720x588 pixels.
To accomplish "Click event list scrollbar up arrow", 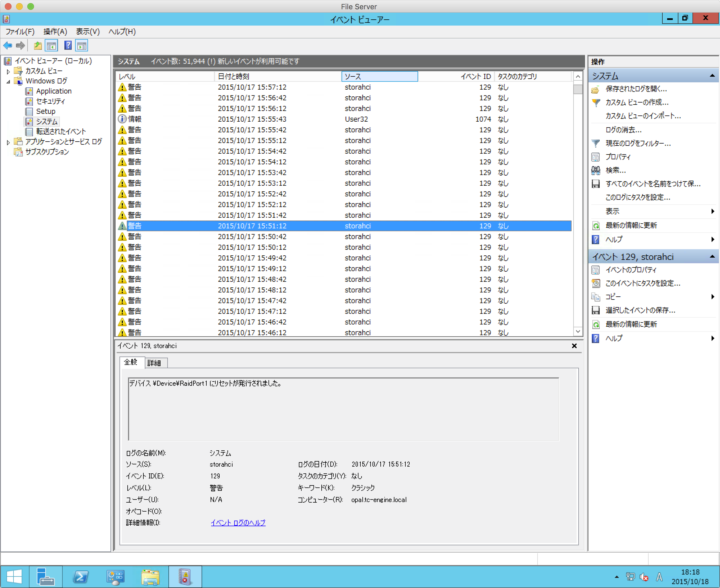I will 578,76.
